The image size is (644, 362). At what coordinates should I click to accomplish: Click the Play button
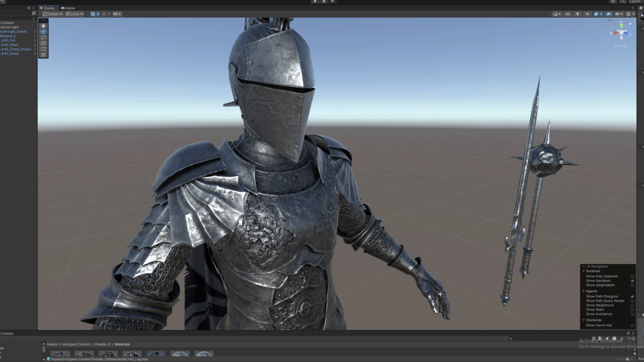pyautogui.click(x=315, y=2)
